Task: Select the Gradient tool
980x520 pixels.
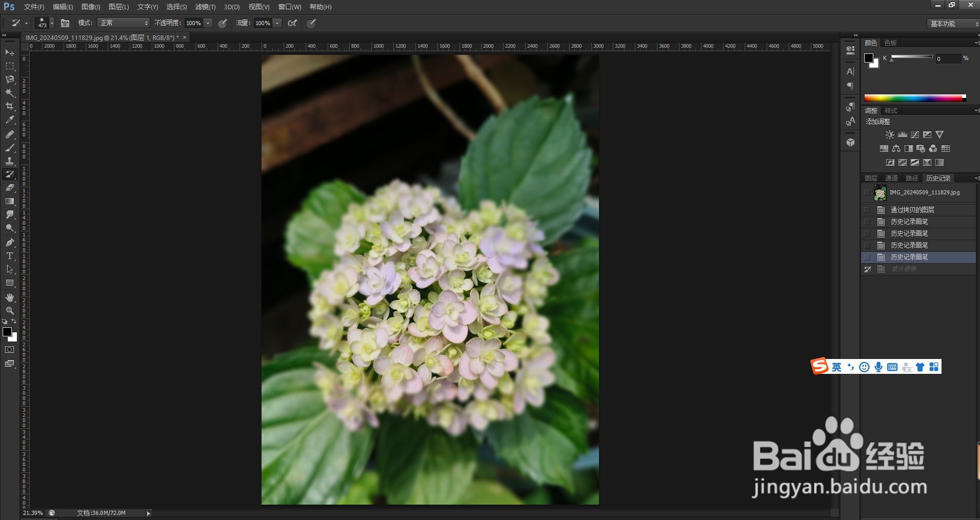Action: pyautogui.click(x=10, y=201)
